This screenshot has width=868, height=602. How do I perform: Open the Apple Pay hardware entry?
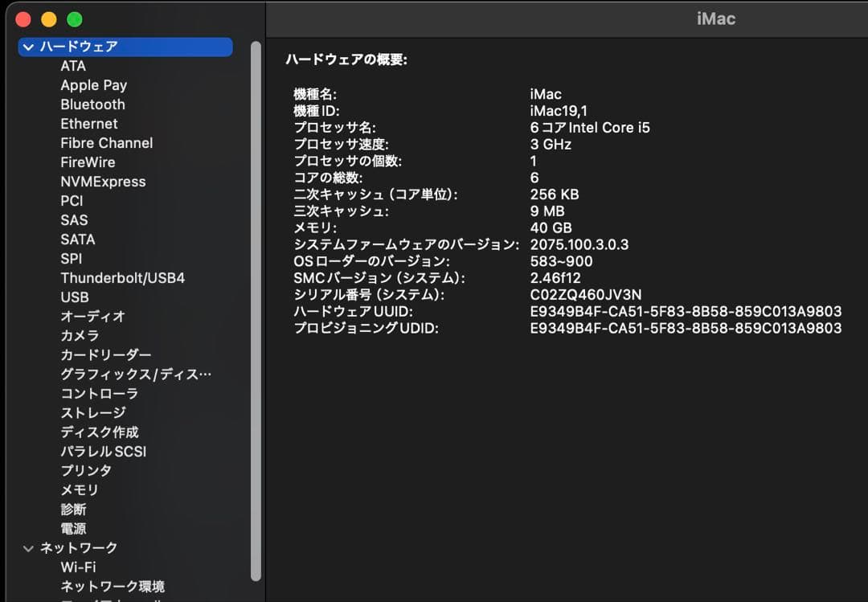pos(93,85)
